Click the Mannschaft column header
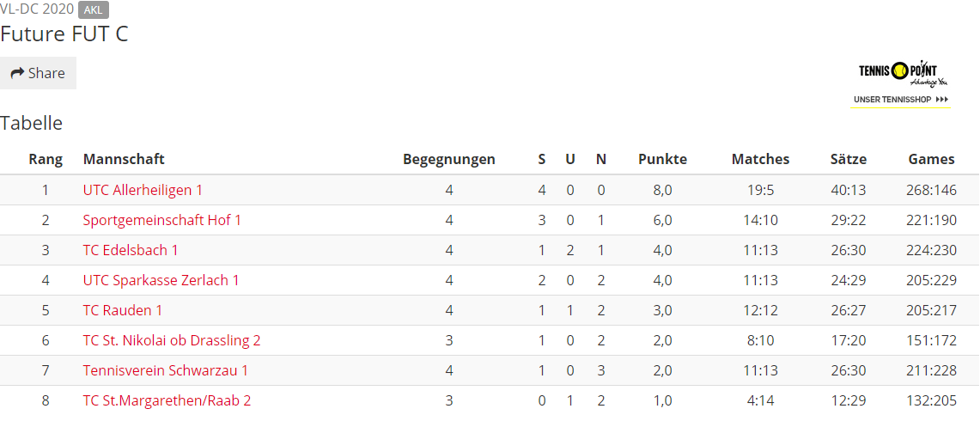The width and height of the screenshot is (980, 421). point(124,159)
